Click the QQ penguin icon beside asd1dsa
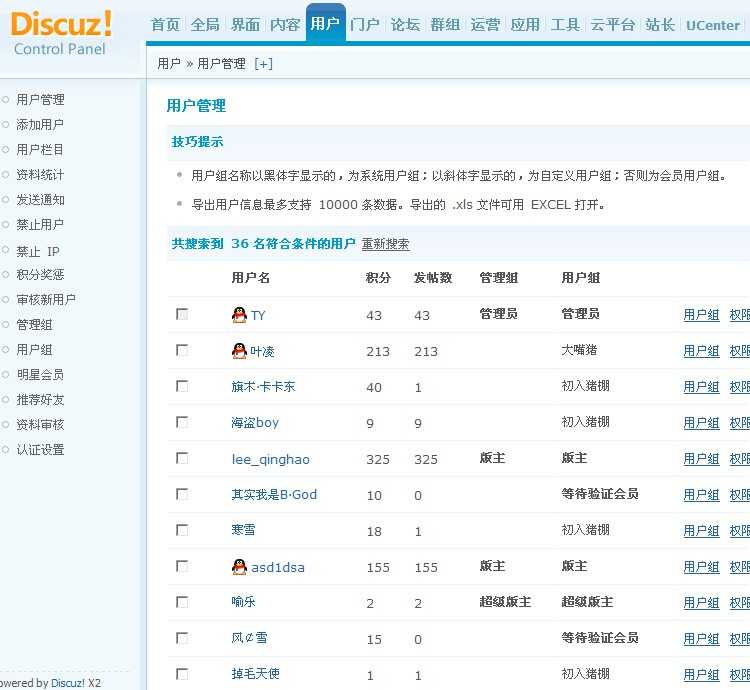This screenshot has height=690, width=750. click(239, 567)
